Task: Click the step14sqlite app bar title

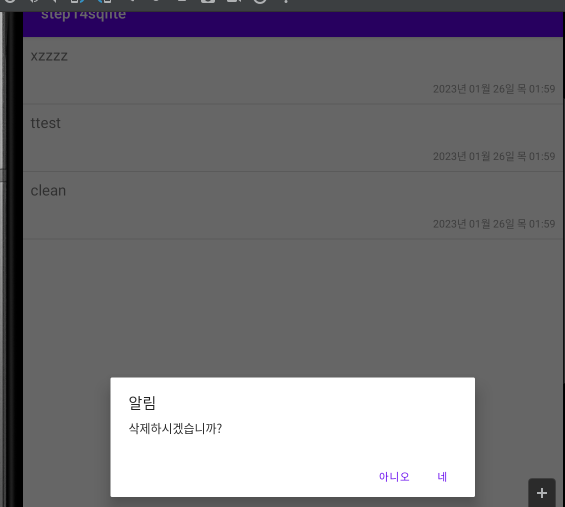Action: 83,15
